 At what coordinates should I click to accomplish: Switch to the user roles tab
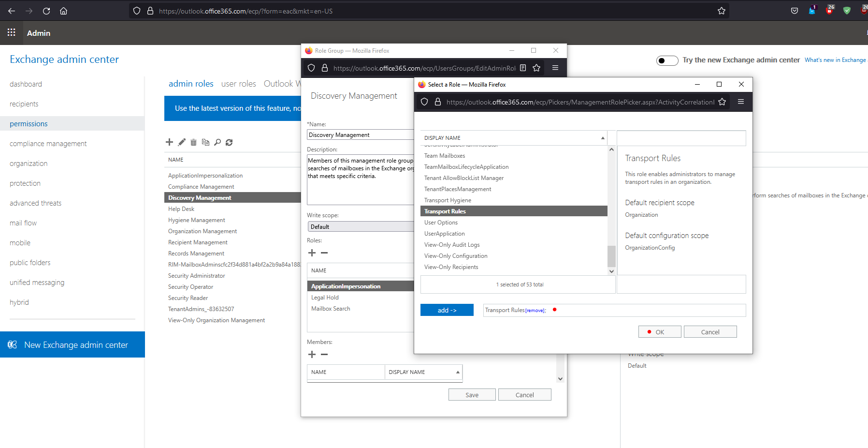[238, 84]
